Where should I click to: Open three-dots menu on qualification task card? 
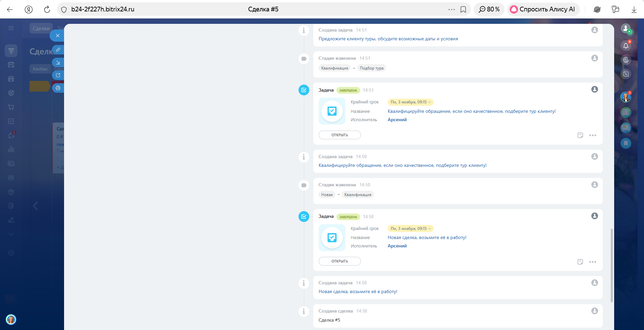593,135
